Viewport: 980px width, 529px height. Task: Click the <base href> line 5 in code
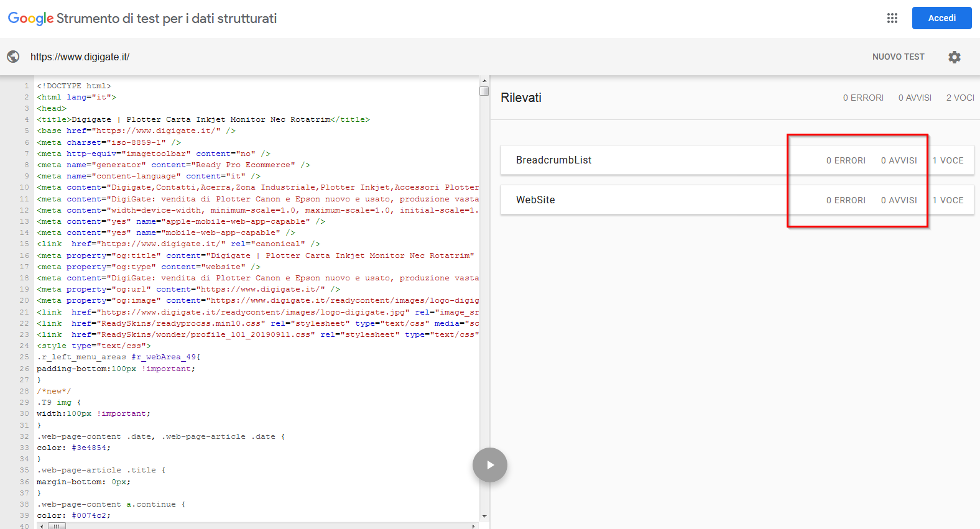pos(136,131)
